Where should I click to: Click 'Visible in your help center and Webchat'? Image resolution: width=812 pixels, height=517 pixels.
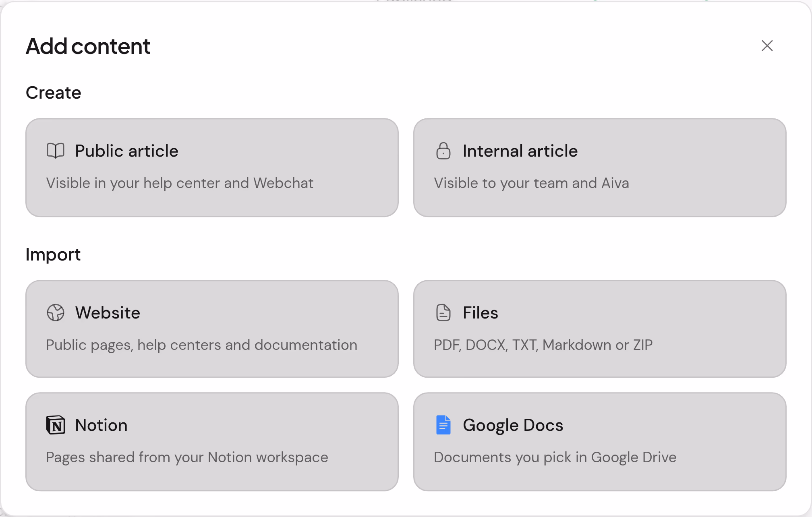(180, 183)
